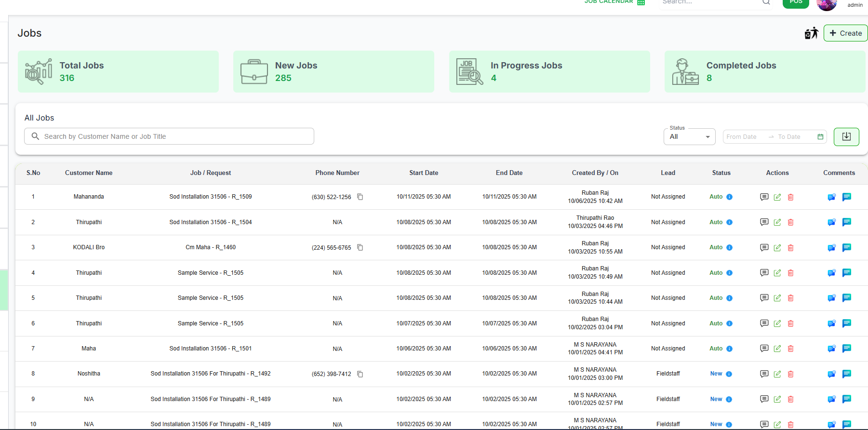The height and width of the screenshot is (430, 868).
Task: Click the top search magnifier icon
Action: click(x=766, y=2)
